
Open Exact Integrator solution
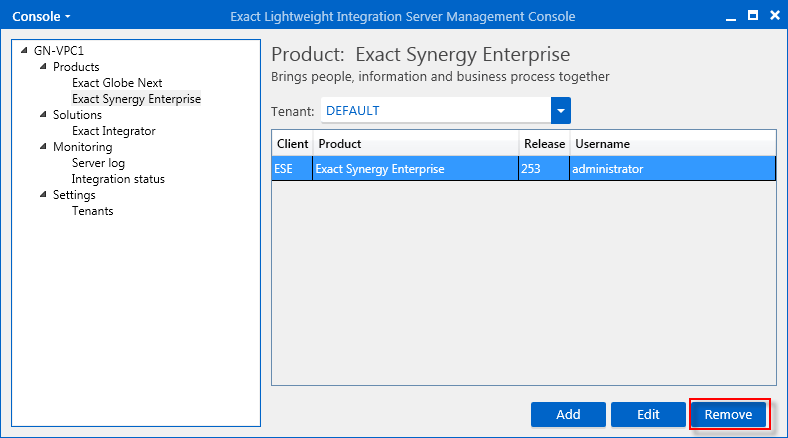click(114, 131)
